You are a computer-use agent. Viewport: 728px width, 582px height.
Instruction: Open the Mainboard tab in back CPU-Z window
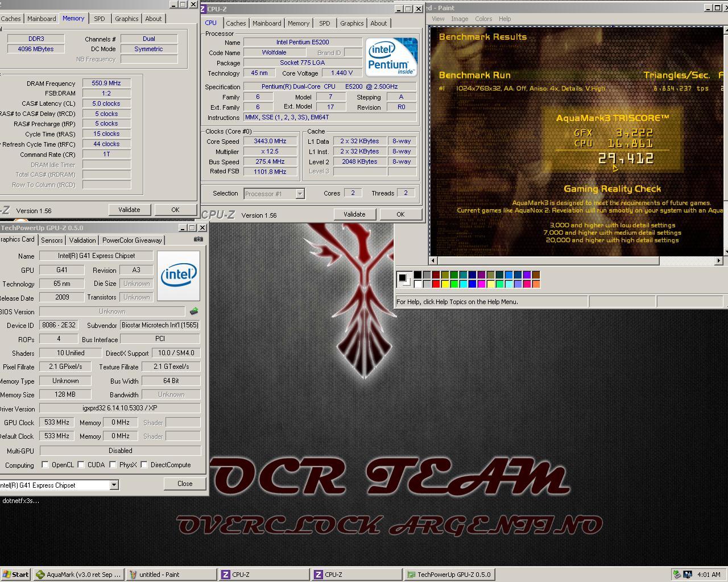42,19
